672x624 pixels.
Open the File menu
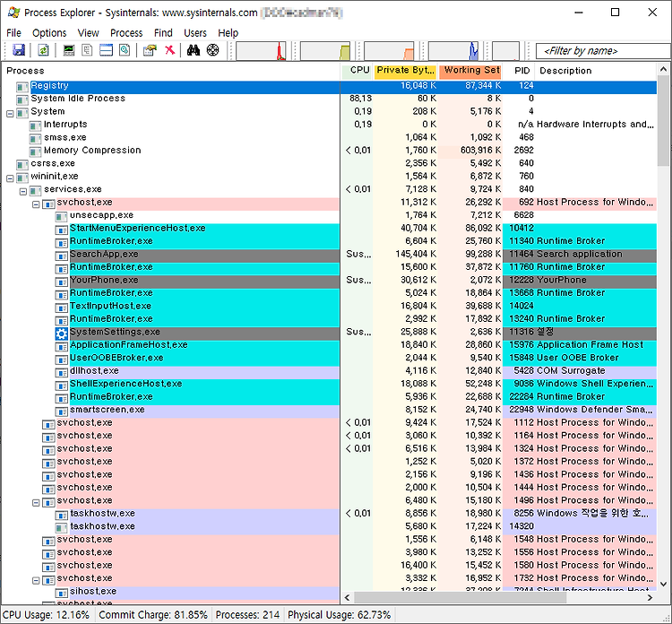[13, 33]
